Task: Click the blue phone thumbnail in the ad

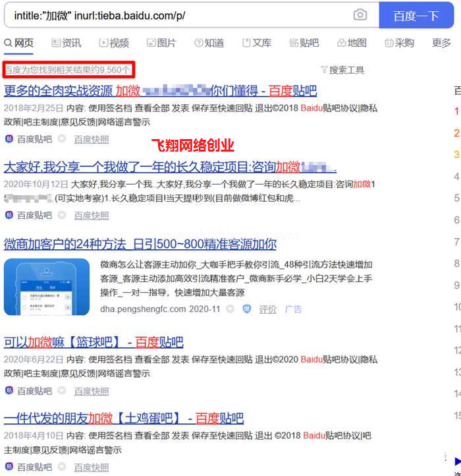Action: pyautogui.click(x=47, y=287)
